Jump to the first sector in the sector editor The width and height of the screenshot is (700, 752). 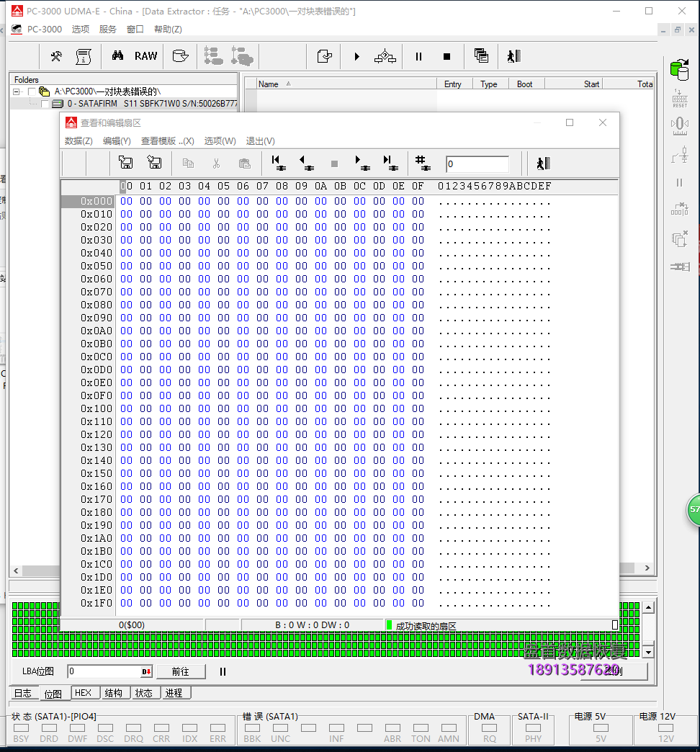(x=277, y=163)
